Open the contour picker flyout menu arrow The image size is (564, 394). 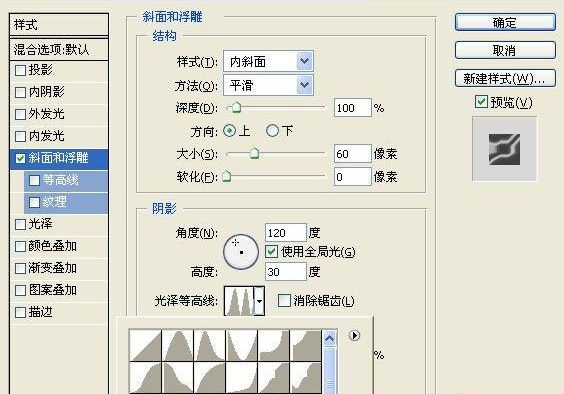354,335
